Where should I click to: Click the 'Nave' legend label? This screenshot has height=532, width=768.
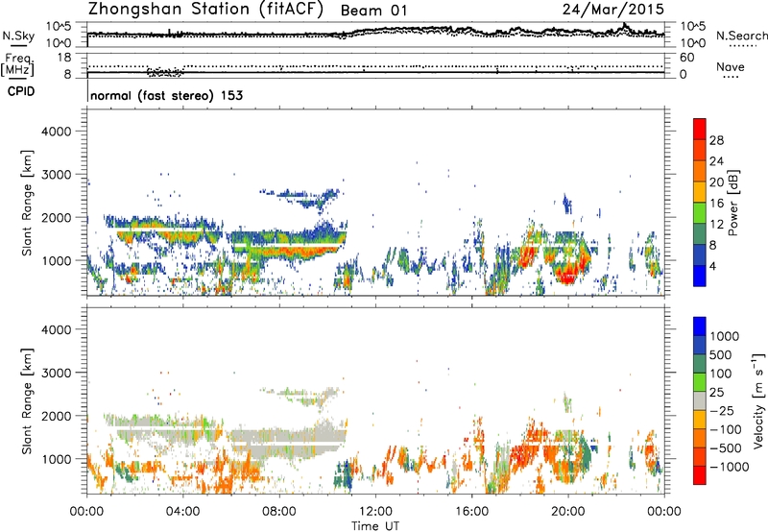coord(731,66)
